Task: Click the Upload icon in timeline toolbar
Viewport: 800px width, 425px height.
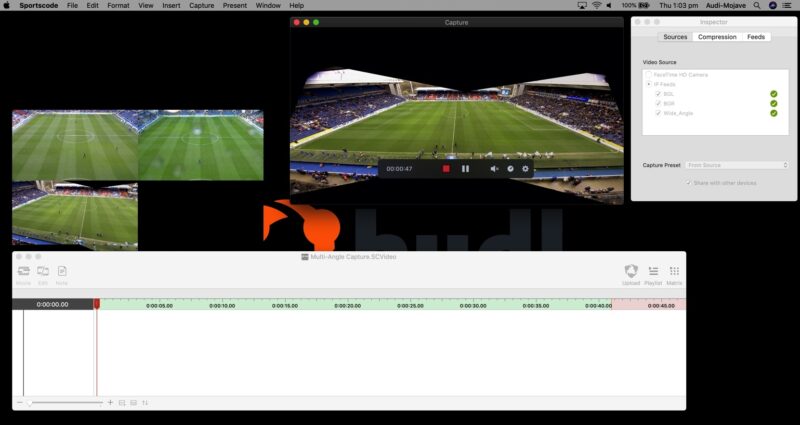Action: [631, 272]
